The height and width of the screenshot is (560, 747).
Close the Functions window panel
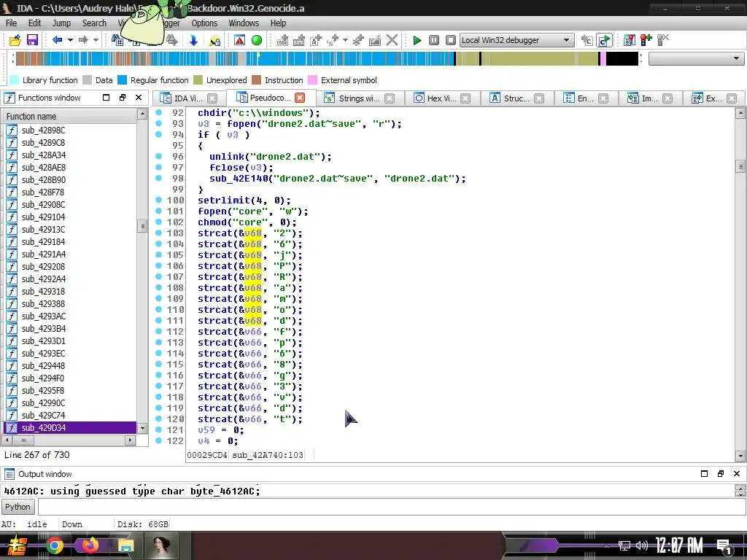click(139, 98)
